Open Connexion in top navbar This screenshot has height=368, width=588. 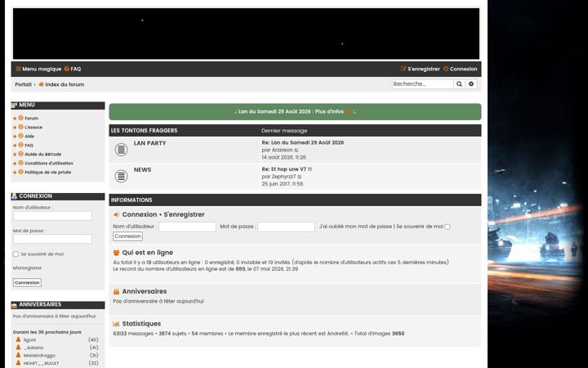[464, 69]
